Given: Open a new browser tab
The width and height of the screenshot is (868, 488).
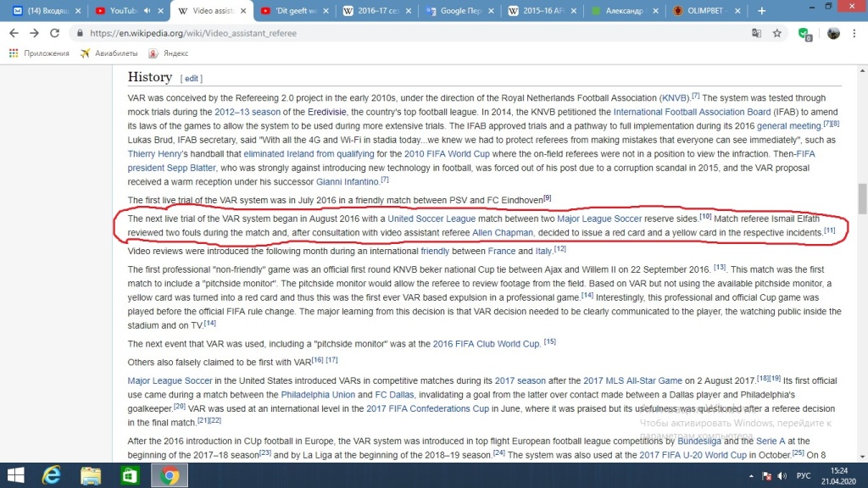Looking at the screenshot, I should (x=762, y=10).
